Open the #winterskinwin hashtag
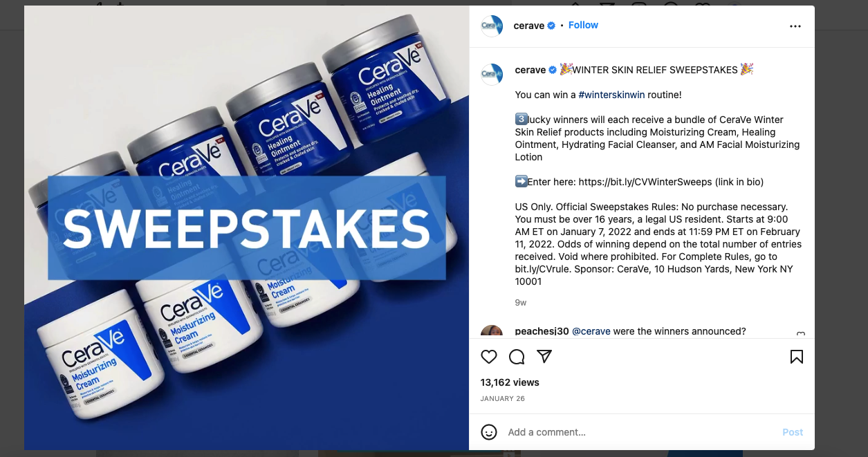The width and height of the screenshot is (868, 457). pos(611,95)
